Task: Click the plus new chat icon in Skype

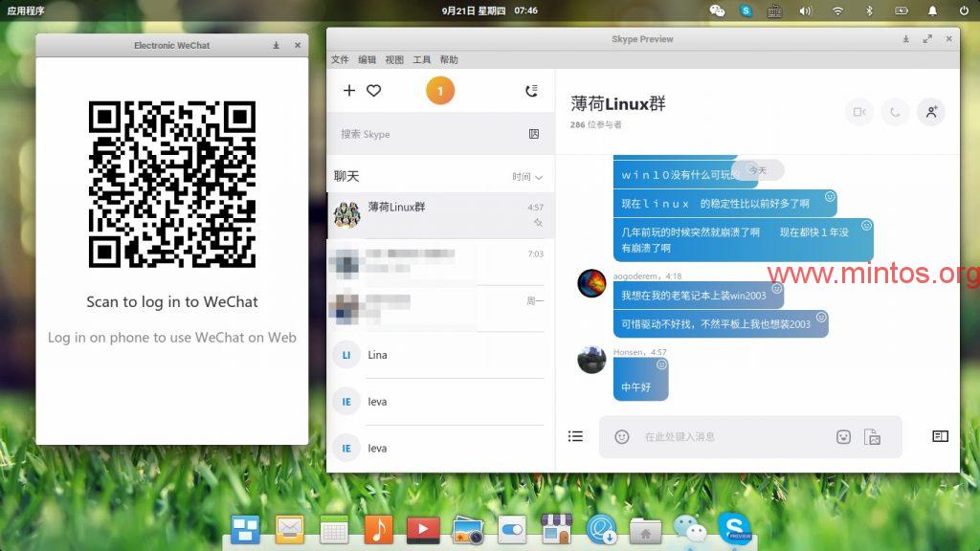Action: [349, 91]
